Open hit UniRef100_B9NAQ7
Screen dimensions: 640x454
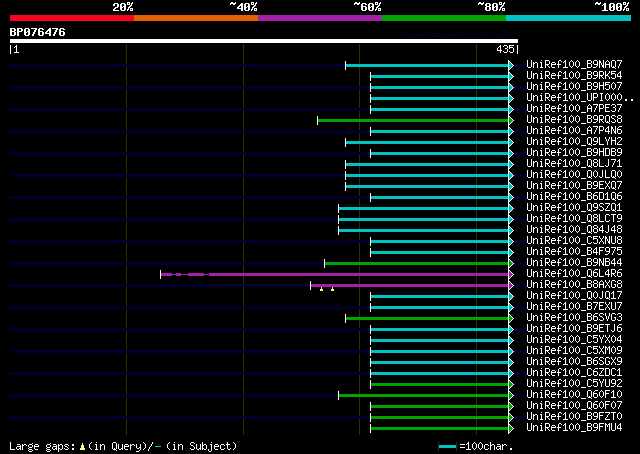(574, 64)
